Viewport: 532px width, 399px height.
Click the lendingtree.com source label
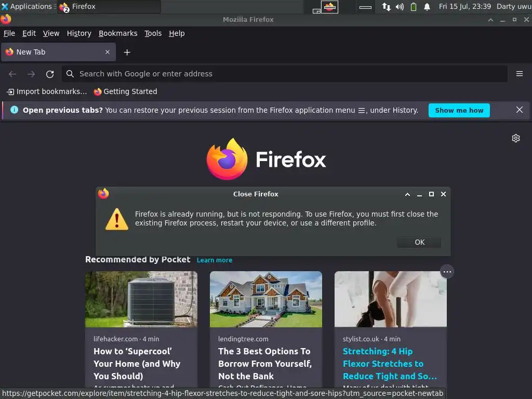(243, 339)
